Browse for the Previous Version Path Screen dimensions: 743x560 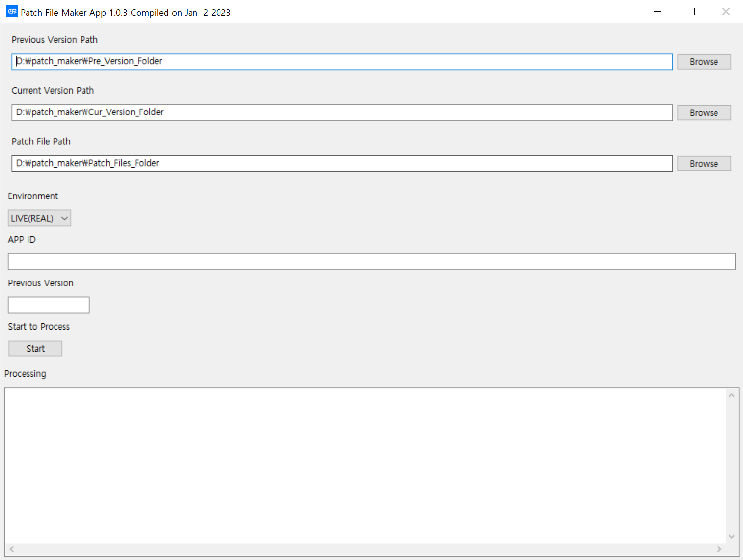[x=704, y=62]
